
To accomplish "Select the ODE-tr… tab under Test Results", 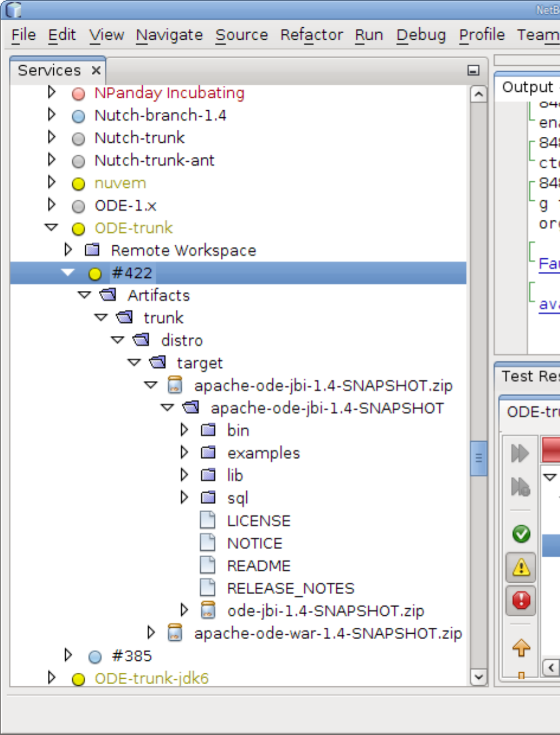I will [x=531, y=412].
